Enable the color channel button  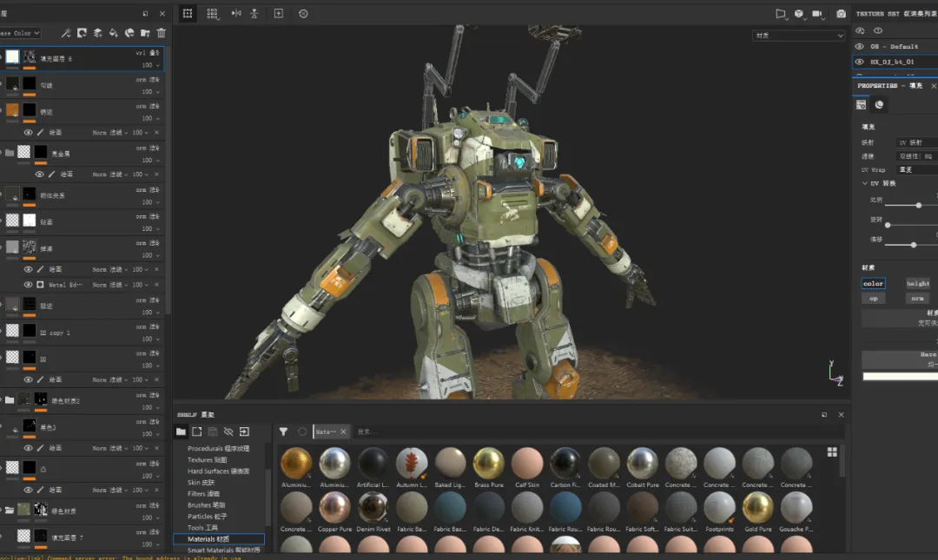click(873, 283)
